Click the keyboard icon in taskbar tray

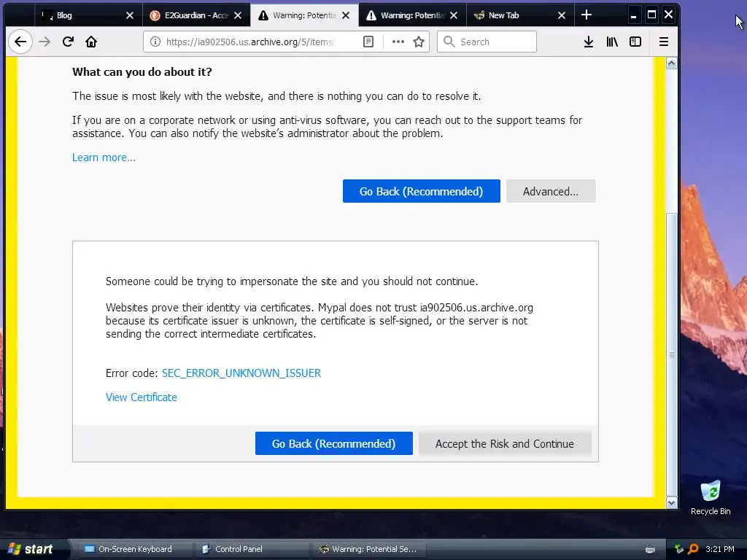pos(650,549)
